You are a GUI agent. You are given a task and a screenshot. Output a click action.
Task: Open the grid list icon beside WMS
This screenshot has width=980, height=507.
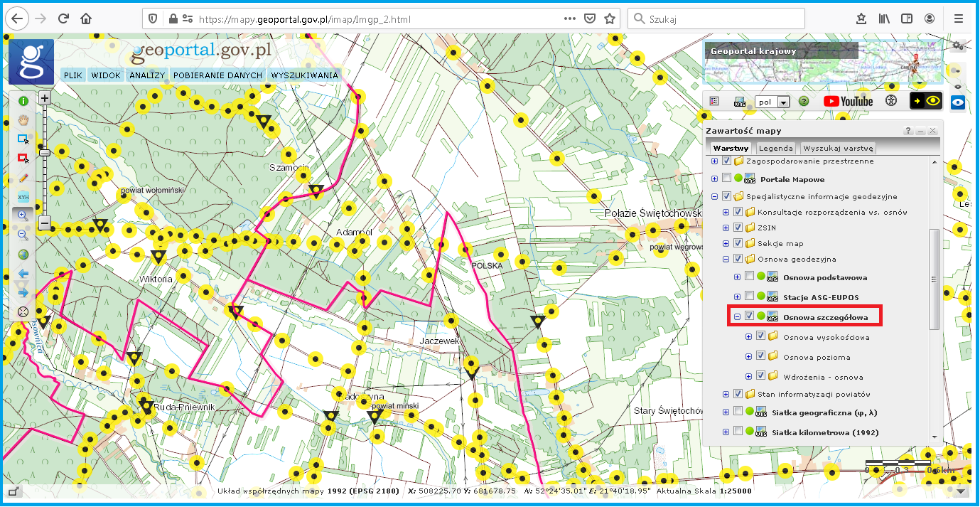coord(715,102)
